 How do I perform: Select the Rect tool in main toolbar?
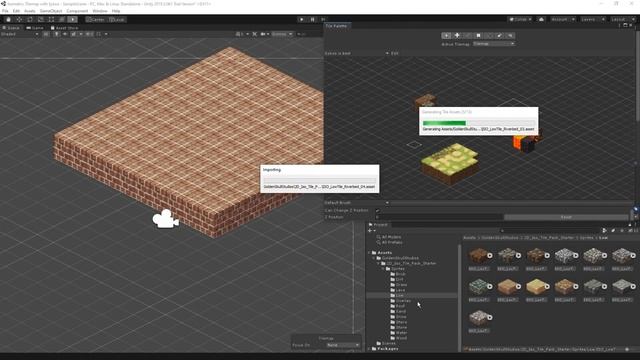(x=51, y=19)
